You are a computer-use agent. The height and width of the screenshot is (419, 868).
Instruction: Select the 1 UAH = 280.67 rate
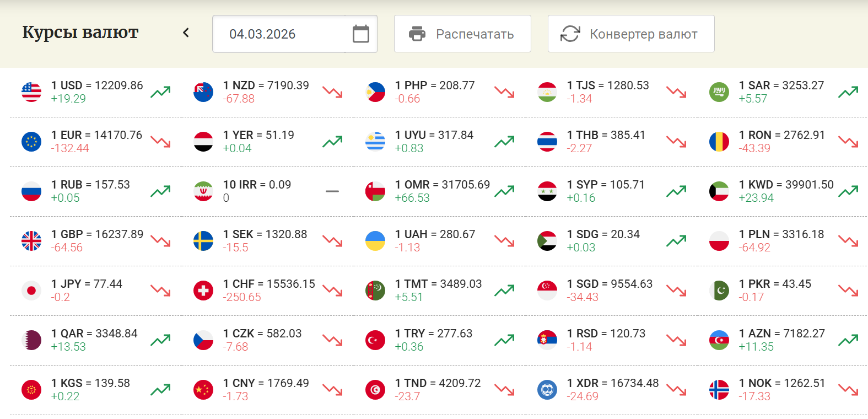435,234
